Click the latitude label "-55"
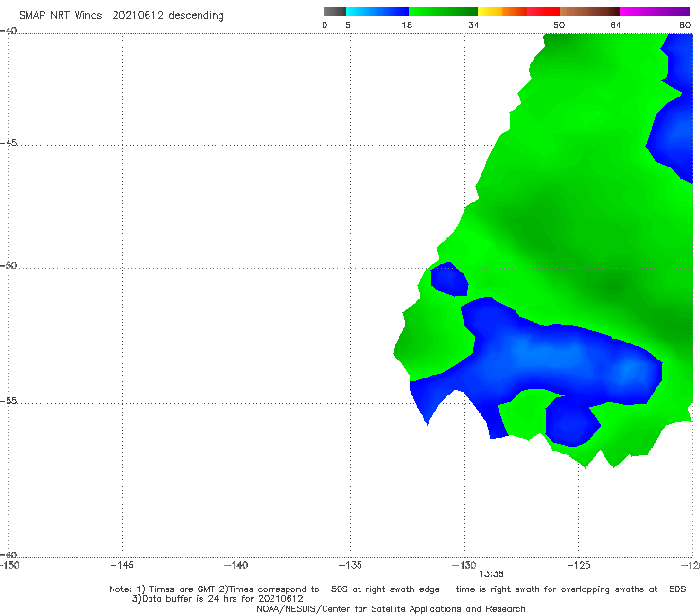The height and width of the screenshot is (615, 700). click(x=9, y=400)
